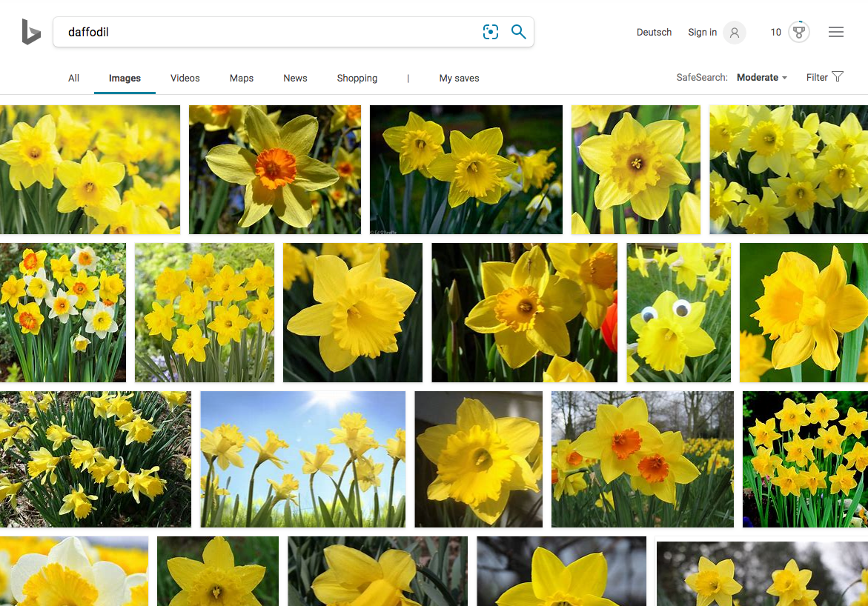Image resolution: width=868 pixels, height=606 pixels.
Task: Click the Sign in link
Action: (702, 33)
